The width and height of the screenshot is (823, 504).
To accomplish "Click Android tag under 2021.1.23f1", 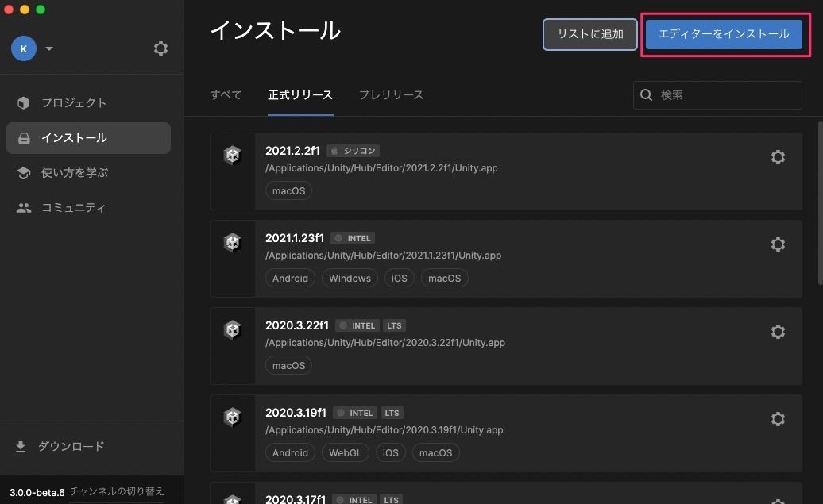I will click(x=290, y=278).
